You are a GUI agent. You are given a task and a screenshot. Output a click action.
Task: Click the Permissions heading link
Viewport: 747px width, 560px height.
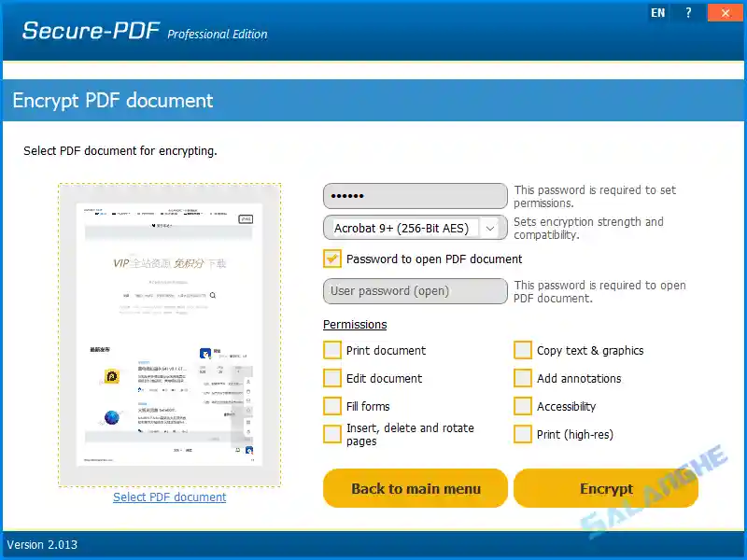click(x=355, y=324)
